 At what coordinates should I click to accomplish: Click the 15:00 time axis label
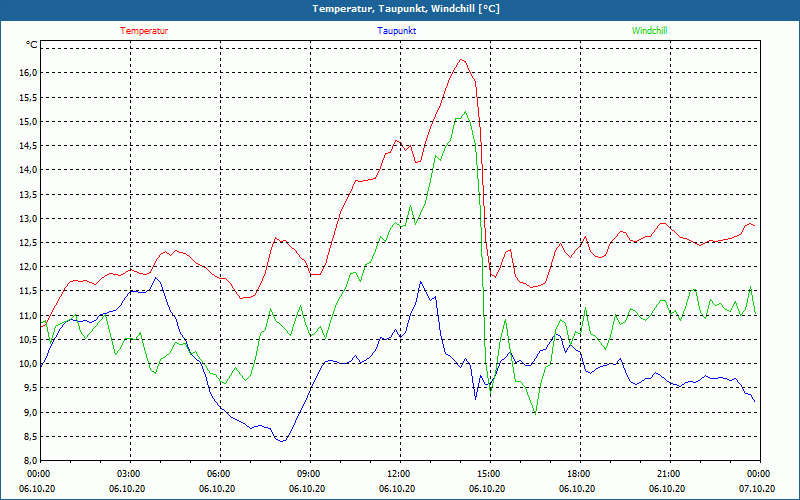coord(490,474)
